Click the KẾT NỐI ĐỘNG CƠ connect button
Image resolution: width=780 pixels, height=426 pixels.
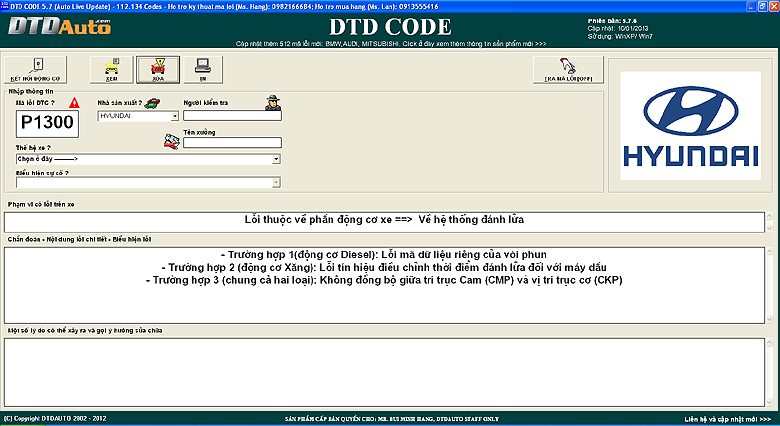point(36,70)
